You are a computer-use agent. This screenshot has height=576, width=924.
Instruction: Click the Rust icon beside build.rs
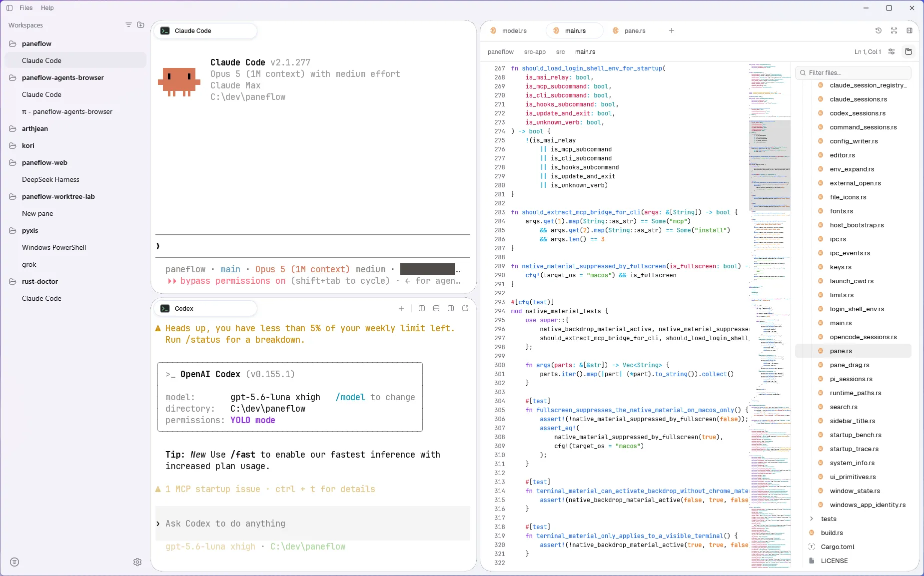pyautogui.click(x=812, y=533)
